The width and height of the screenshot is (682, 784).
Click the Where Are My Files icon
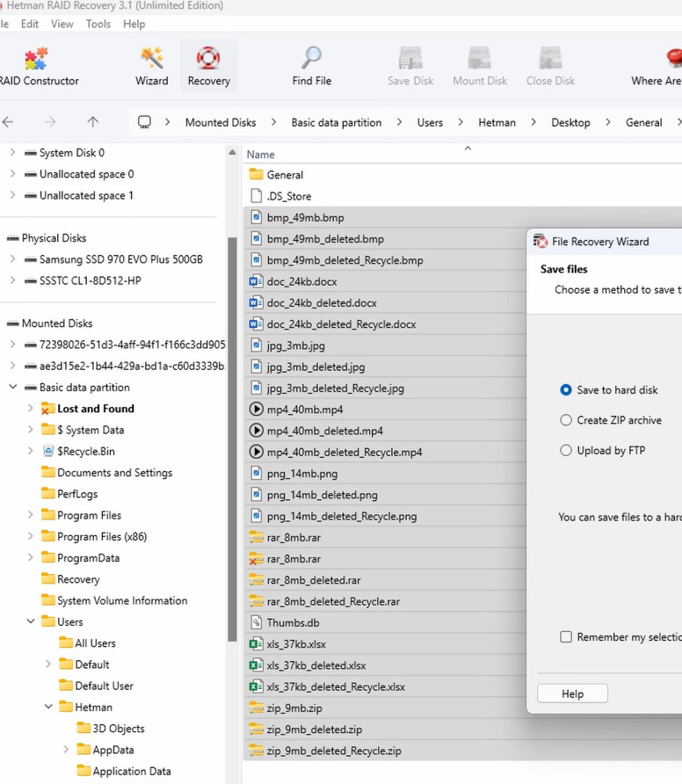673,58
